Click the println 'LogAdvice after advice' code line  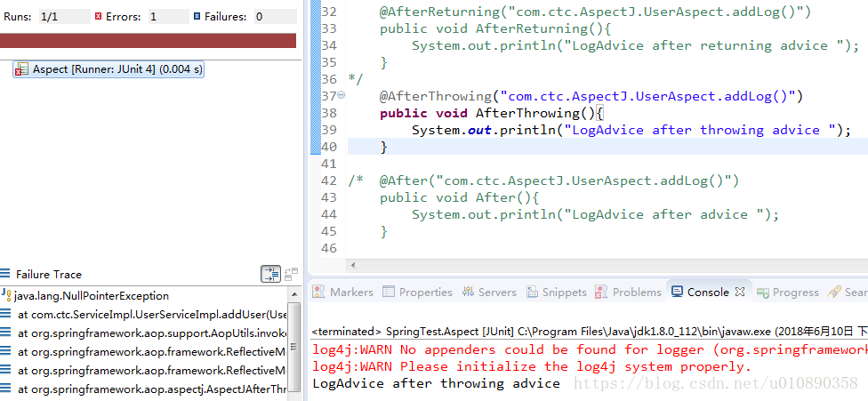pyautogui.click(x=595, y=214)
